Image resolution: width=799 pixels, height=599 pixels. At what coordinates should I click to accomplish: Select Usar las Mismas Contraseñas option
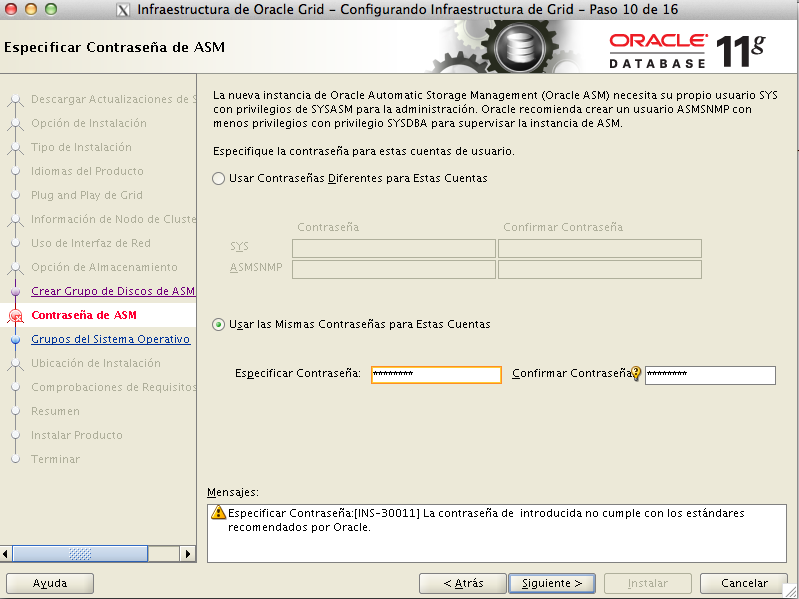pyautogui.click(x=219, y=324)
